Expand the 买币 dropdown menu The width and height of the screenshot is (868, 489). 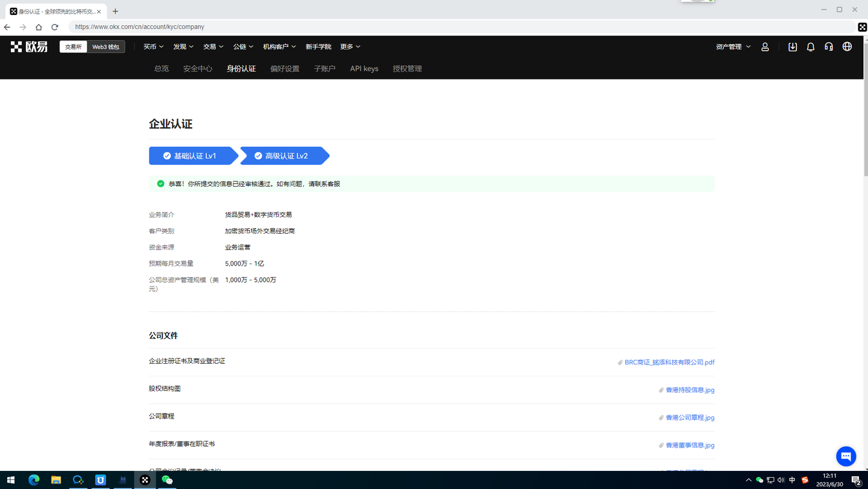point(153,46)
